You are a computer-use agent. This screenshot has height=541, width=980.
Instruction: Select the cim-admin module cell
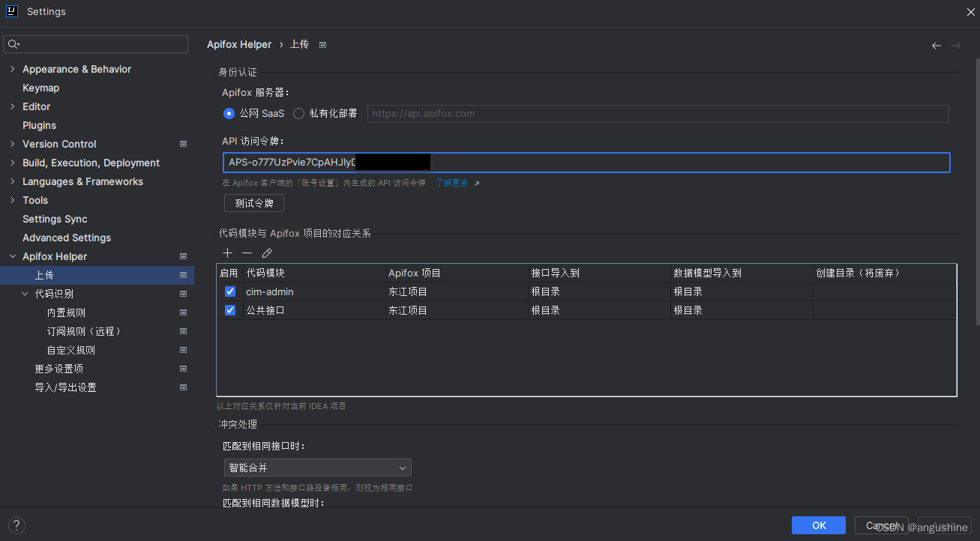pos(313,291)
